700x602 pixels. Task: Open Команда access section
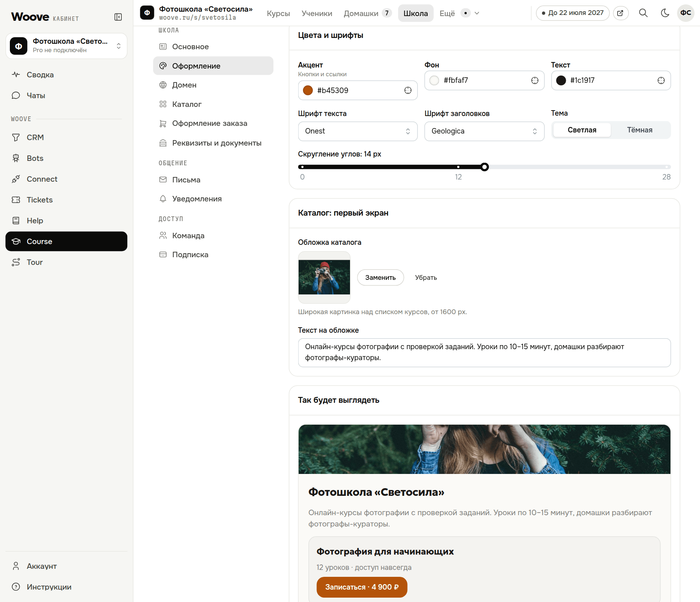[x=213, y=236]
